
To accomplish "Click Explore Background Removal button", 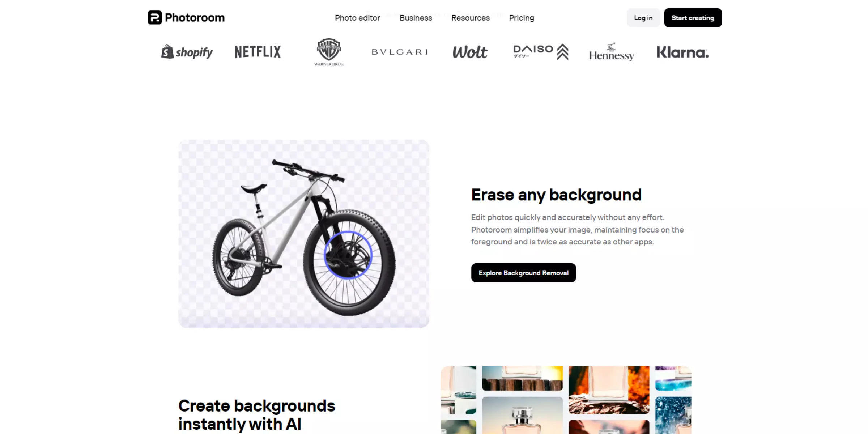I will click(523, 272).
